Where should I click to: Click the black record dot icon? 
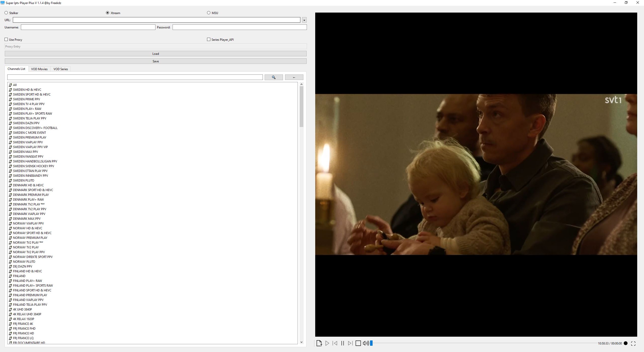coord(626,343)
